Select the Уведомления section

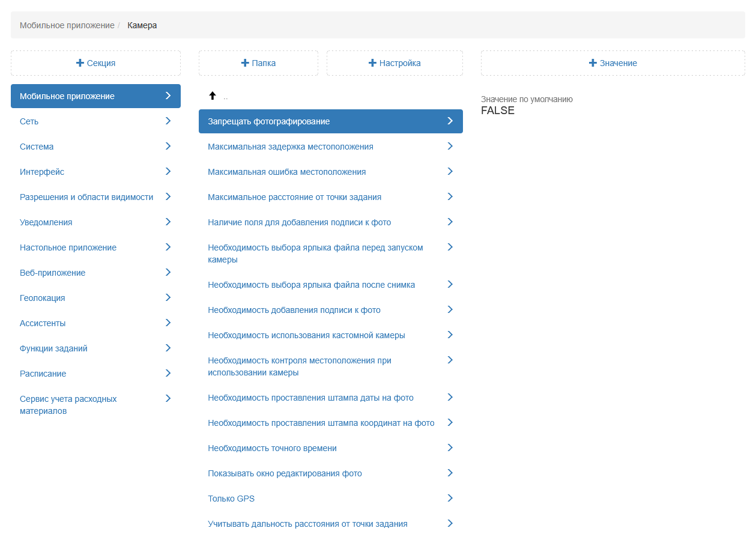click(x=46, y=222)
